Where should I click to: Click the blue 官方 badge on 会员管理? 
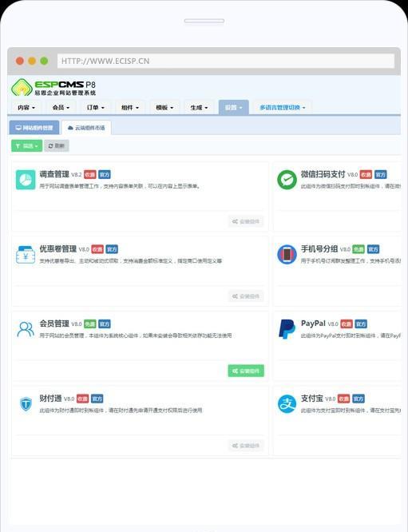[x=105, y=324]
